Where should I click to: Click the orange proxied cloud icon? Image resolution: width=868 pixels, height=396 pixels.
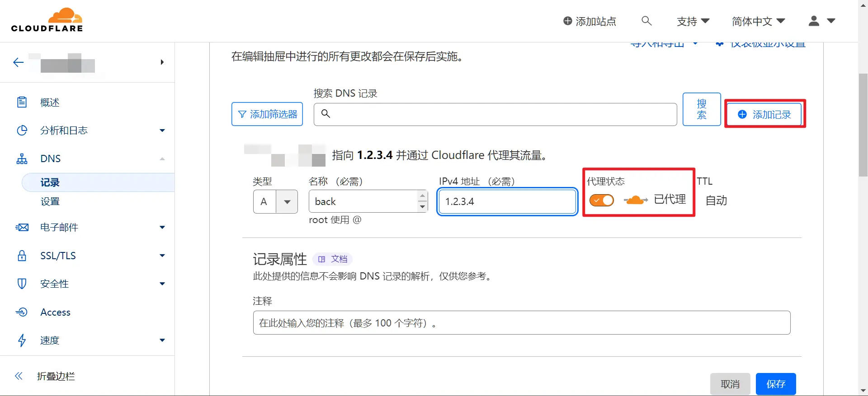click(635, 200)
